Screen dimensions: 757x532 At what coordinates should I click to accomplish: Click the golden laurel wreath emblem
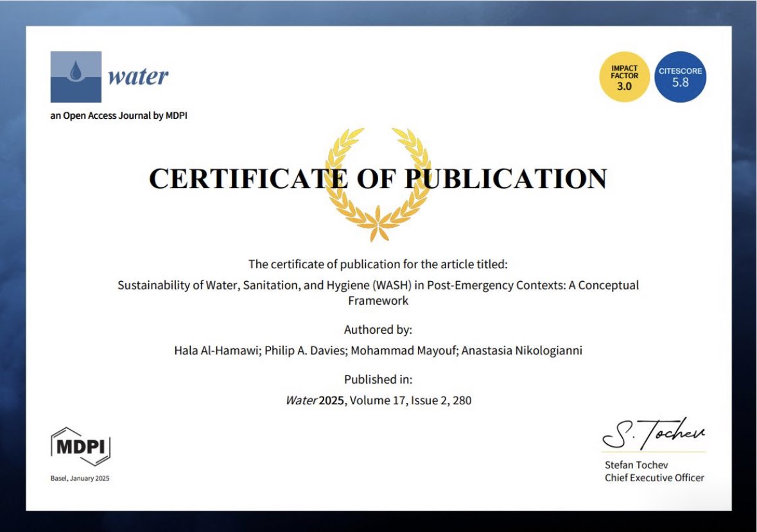pyautogui.click(x=378, y=184)
